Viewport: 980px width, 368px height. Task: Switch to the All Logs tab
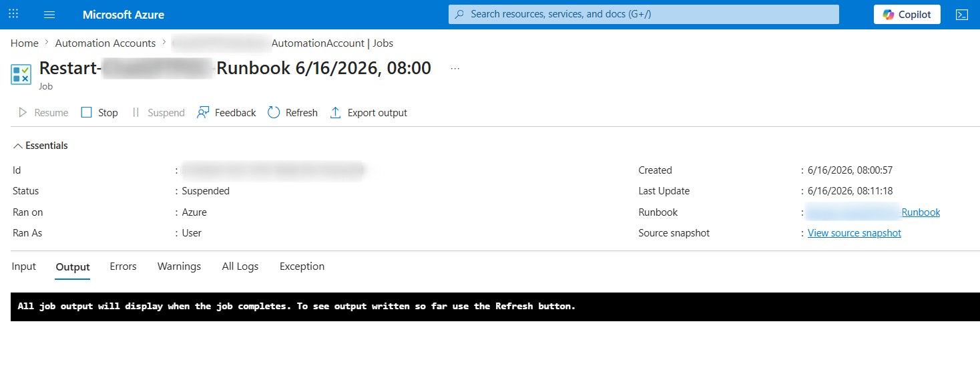[x=240, y=266]
